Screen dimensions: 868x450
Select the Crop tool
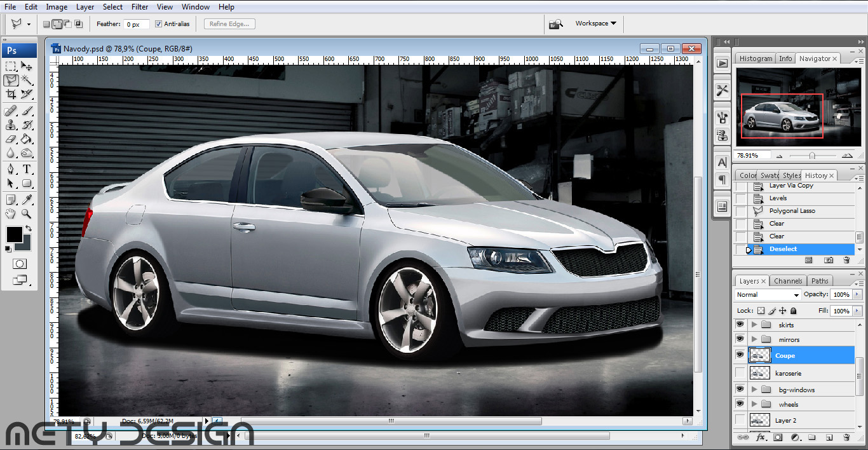tap(11, 94)
